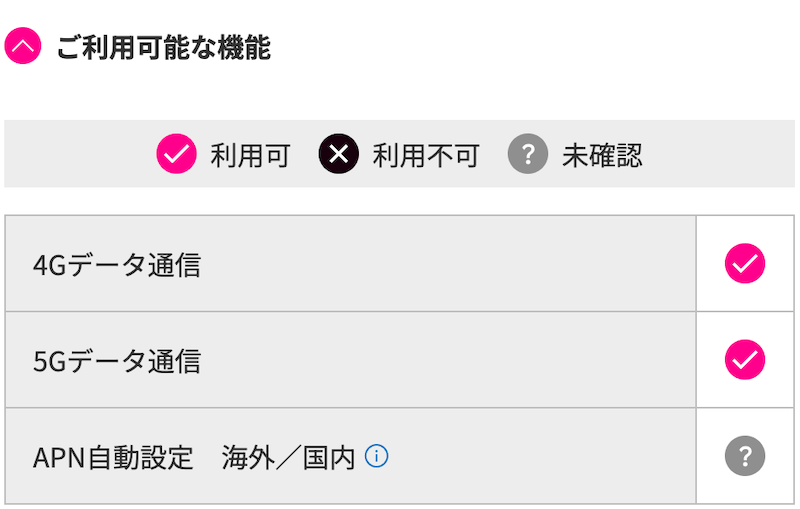Select the APN自動設定 row label
800x509 pixels.
click(113, 458)
